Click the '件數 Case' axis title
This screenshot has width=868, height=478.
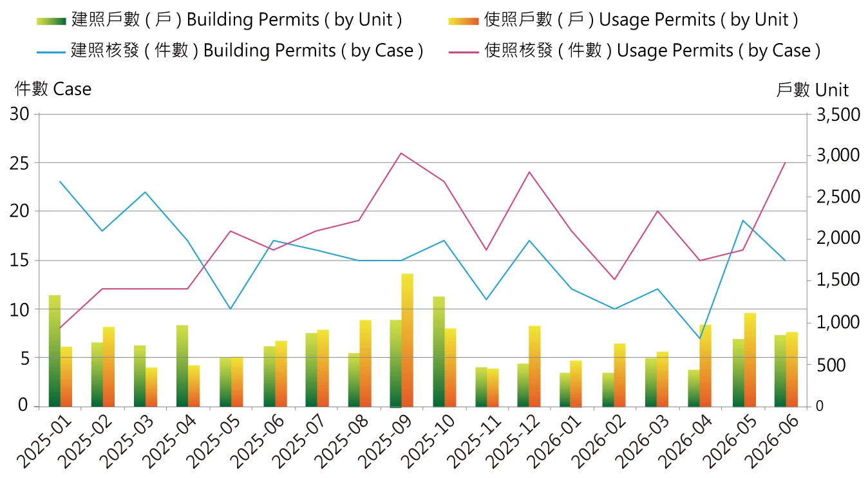(53, 89)
